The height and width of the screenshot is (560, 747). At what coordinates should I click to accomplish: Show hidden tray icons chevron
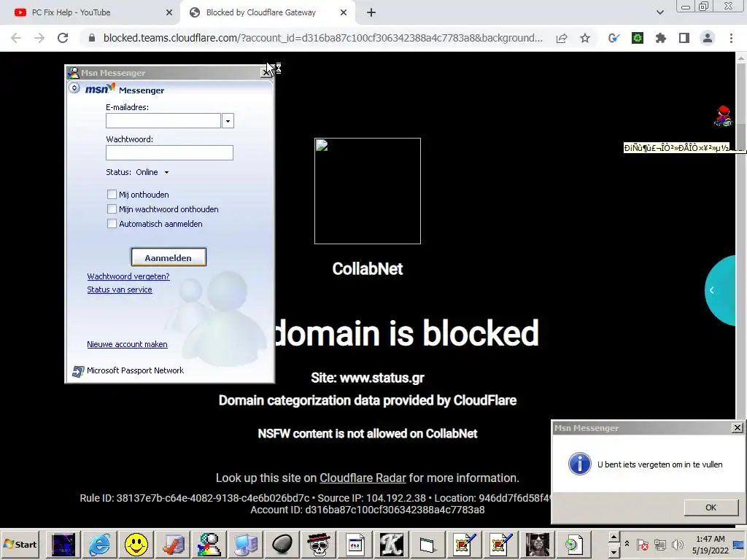627,544
